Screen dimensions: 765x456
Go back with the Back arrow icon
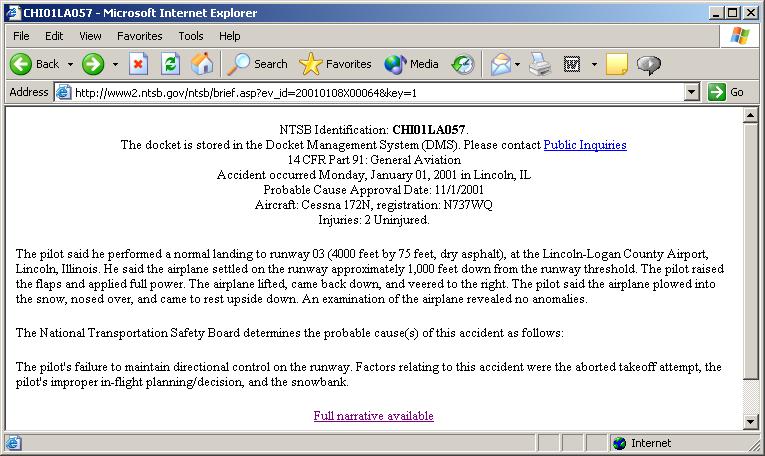coord(21,64)
